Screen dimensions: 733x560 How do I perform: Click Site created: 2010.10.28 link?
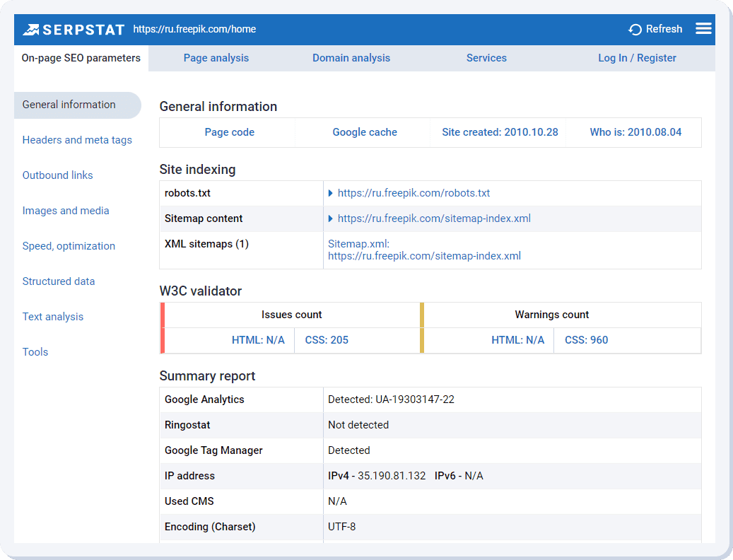[500, 132]
